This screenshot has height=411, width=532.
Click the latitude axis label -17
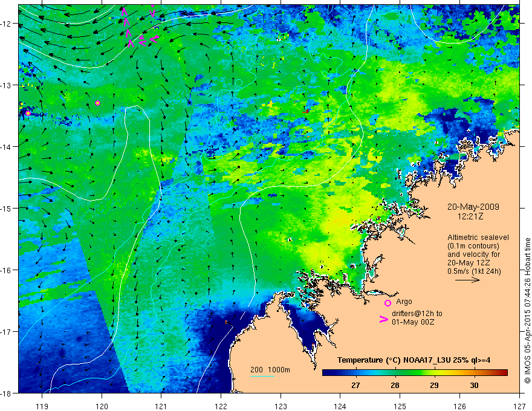click(x=6, y=332)
